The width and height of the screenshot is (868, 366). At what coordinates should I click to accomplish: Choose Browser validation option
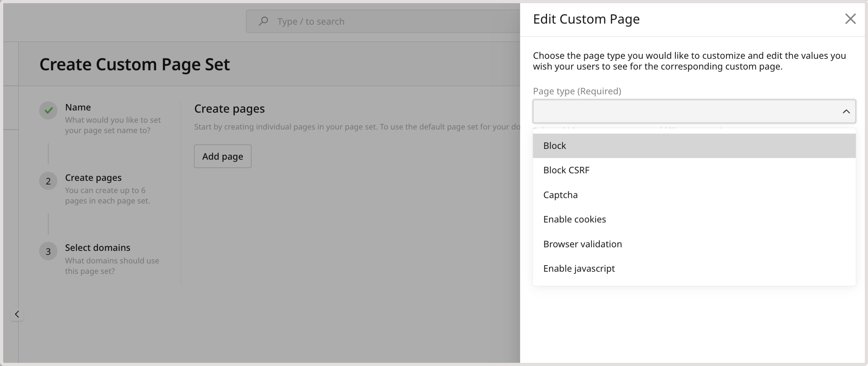(583, 243)
